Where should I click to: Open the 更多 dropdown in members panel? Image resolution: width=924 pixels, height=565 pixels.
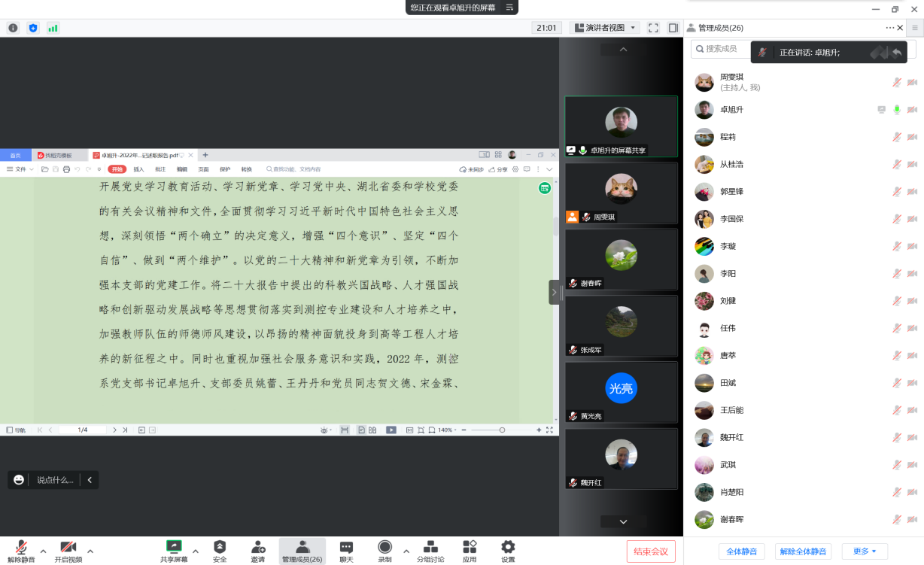865,551
